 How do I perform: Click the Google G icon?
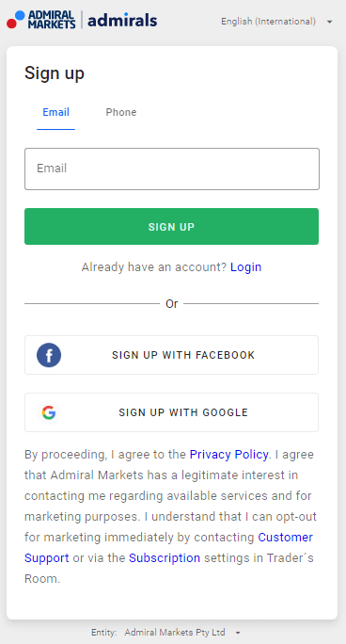pyautogui.click(x=49, y=412)
